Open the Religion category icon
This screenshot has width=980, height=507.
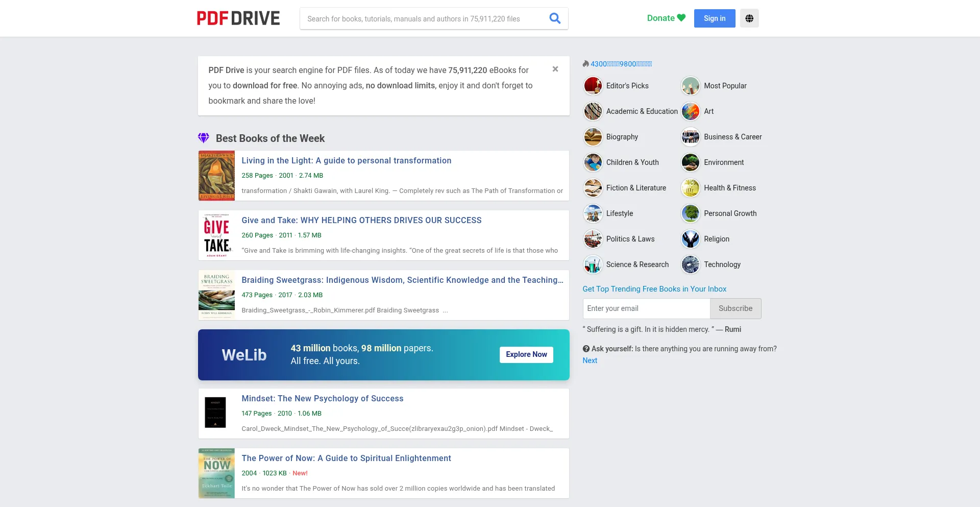click(x=691, y=239)
